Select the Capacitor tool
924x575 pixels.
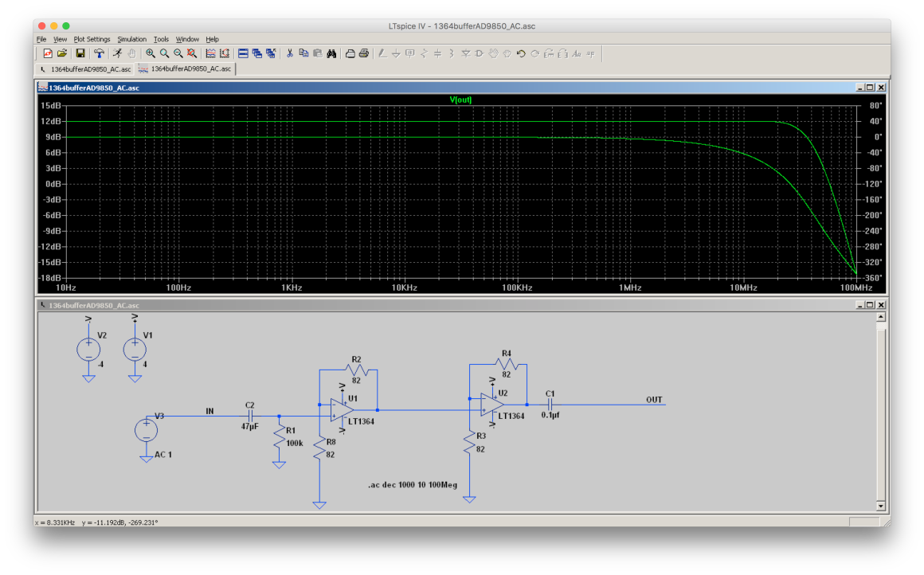pos(438,53)
